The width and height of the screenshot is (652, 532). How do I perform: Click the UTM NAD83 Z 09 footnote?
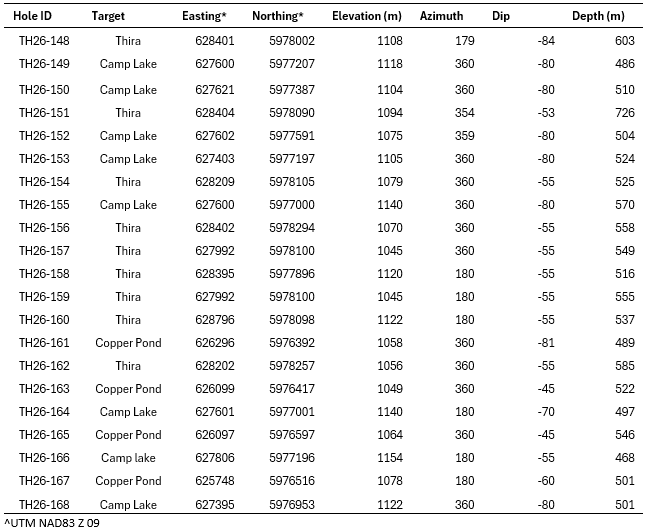click(52, 523)
